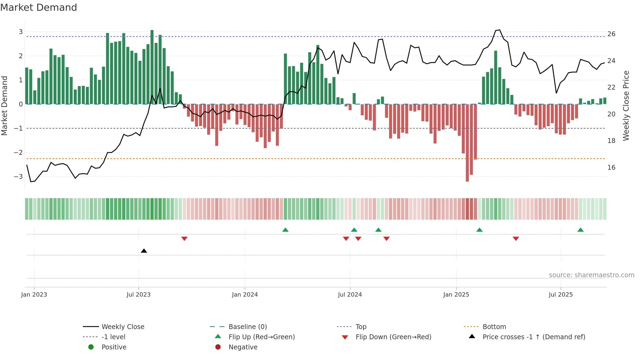Click the 26 price axis tick
This screenshot has height=362, width=644.
[611, 34]
